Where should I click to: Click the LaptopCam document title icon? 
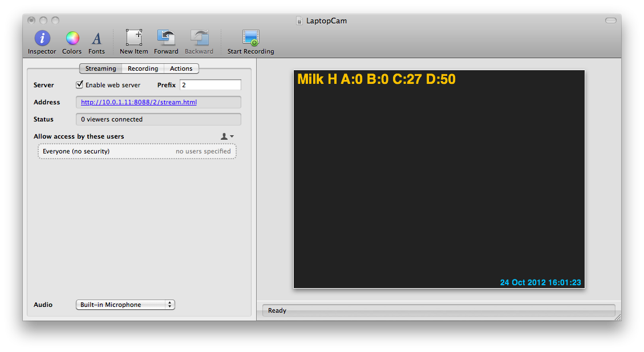(x=299, y=21)
